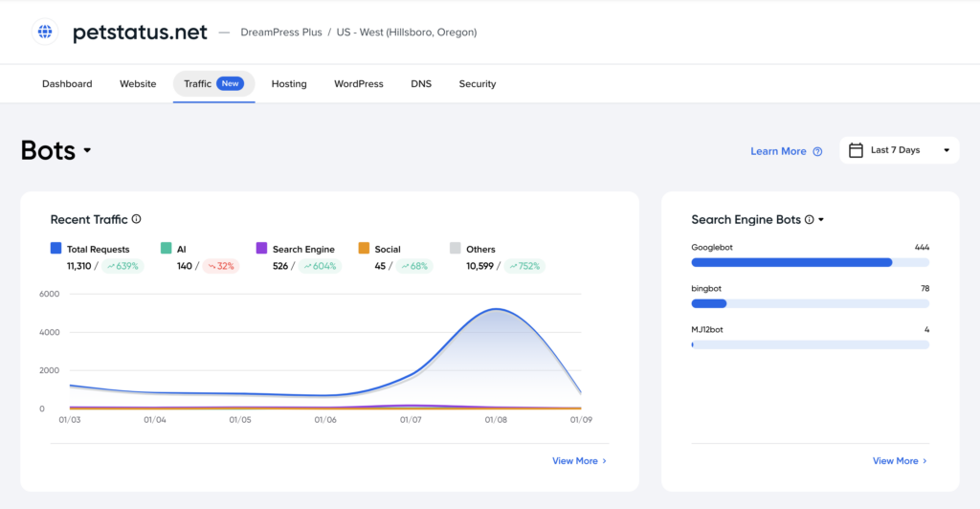The image size is (980, 509).
Task: Click the traffic peak on the chart line
Action: click(x=496, y=309)
